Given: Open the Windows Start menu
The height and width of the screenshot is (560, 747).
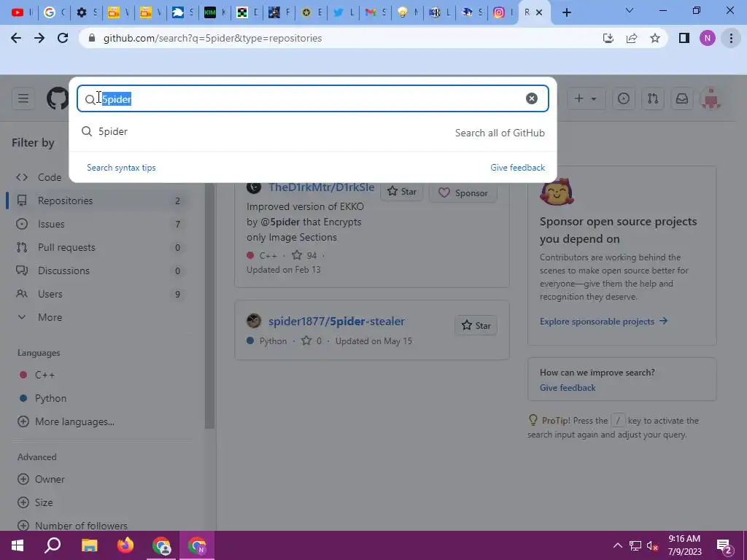Looking at the screenshot, I should pyautogui.click(x=18, y=545).
